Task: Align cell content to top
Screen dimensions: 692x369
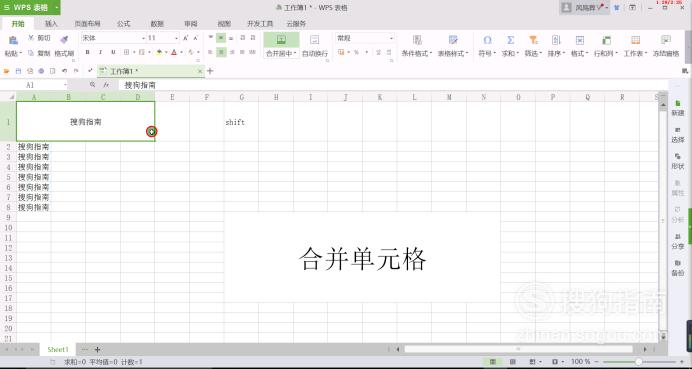Action: [x=211, y=38]
